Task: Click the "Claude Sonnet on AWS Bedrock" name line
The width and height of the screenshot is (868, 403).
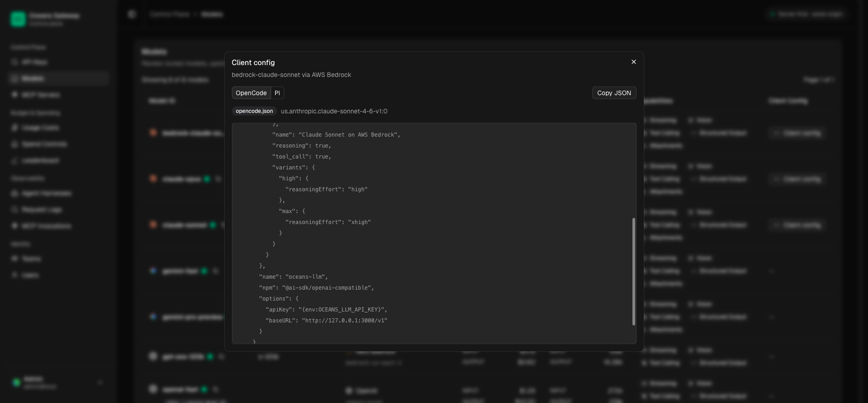Action: tap(336, 135)
